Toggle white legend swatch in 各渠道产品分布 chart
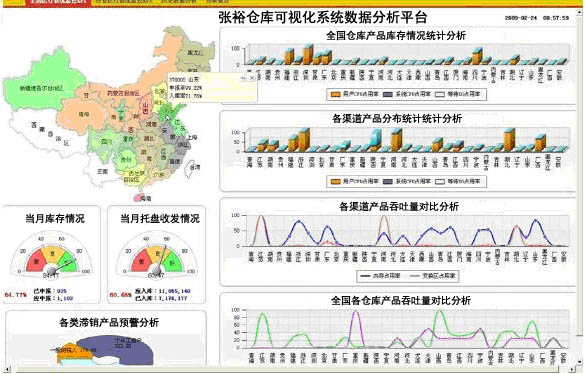The height and width of the screenshot is (374, 585). click(440, 181)
